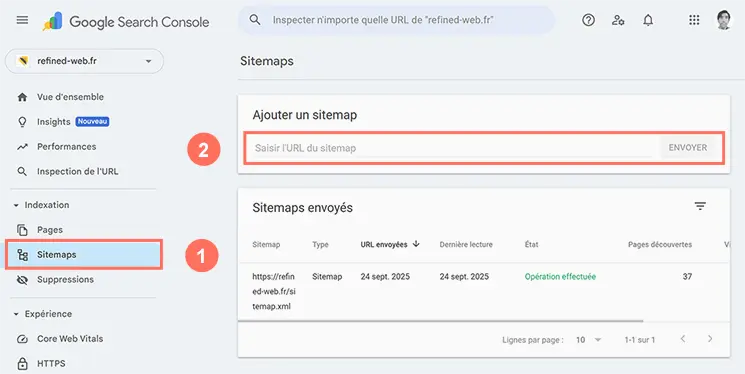Click the ENVOYER button
The image size is (745, 374).
688,148
